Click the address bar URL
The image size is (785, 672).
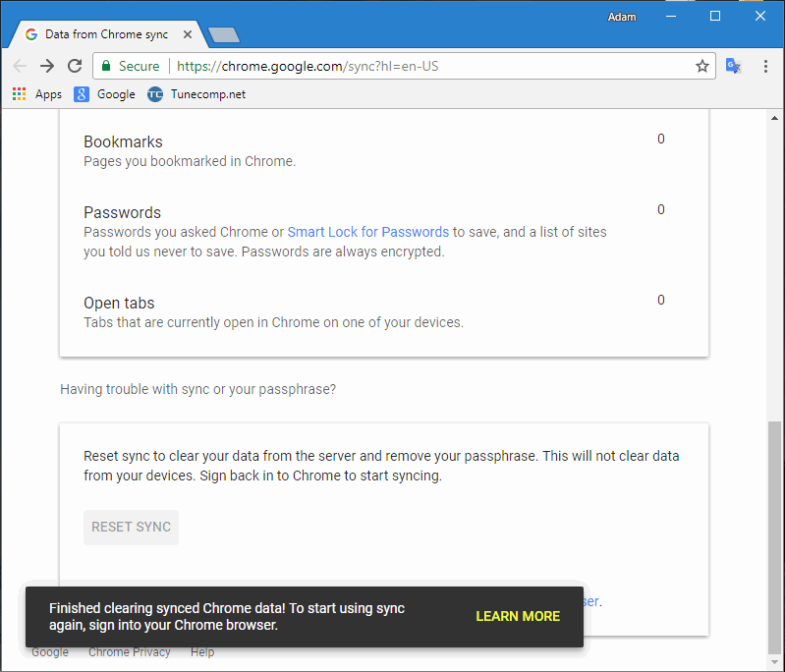click(308, 66)
